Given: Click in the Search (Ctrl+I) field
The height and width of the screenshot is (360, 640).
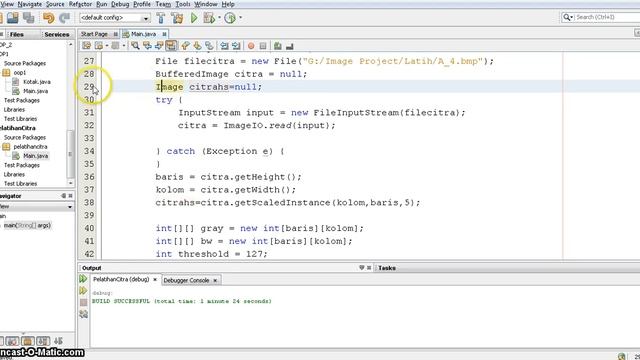Looking at the screenshot, I should (607, 17).
